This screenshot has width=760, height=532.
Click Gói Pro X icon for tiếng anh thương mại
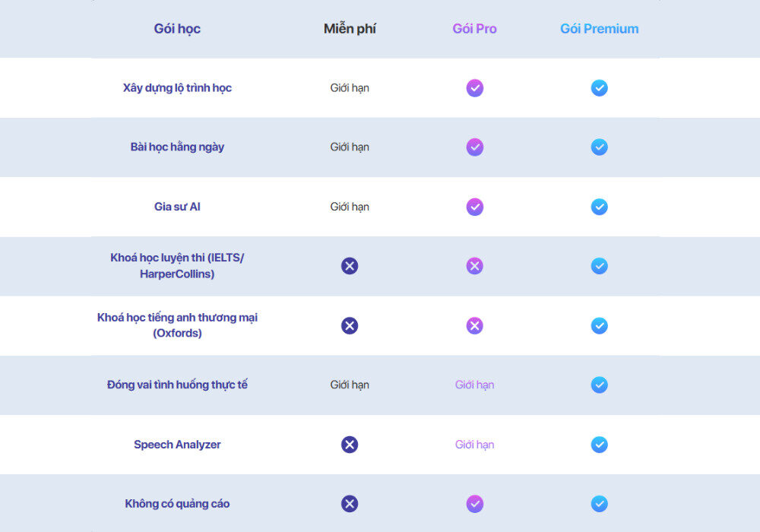[x=474, y=326]
